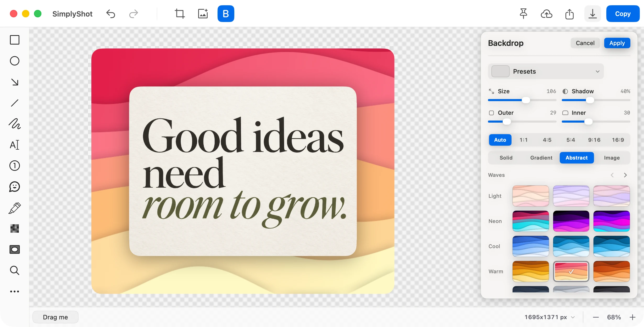Select the emoji Sticker tool

(x=15, y=187)
